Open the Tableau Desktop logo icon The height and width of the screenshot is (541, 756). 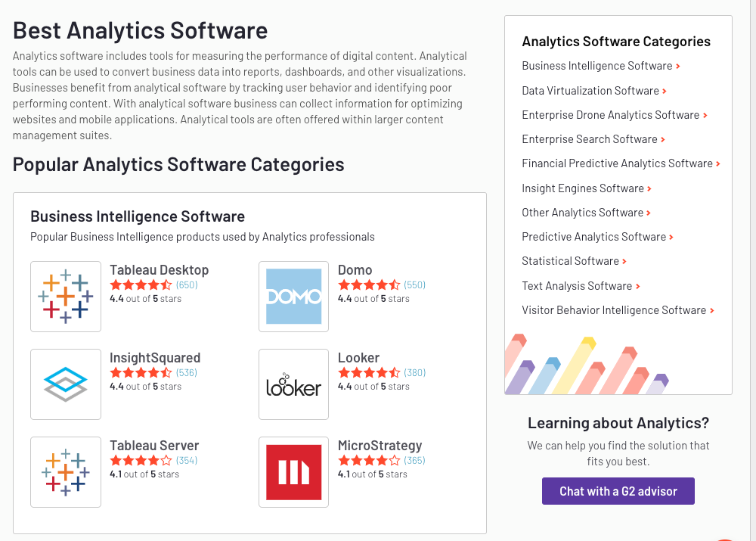pos(66,297)
